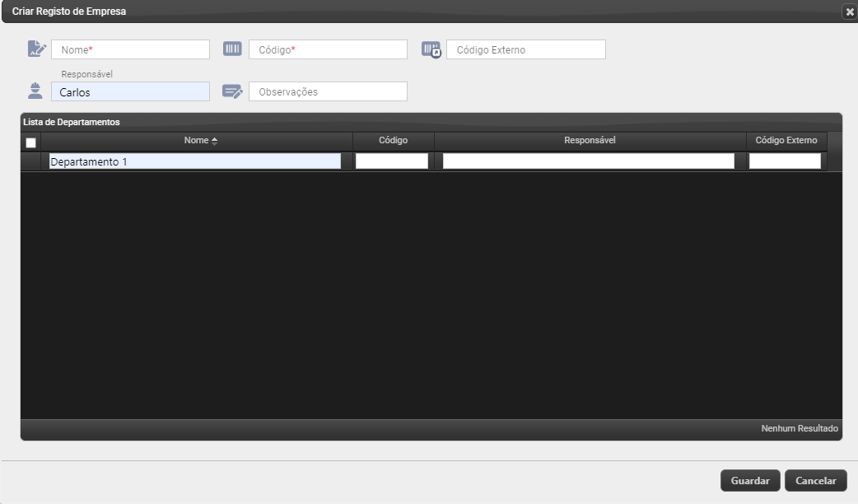Viewport: 858px width, 504px height.
Task: Click the department Responsável cell input
Action: point(588,161)
